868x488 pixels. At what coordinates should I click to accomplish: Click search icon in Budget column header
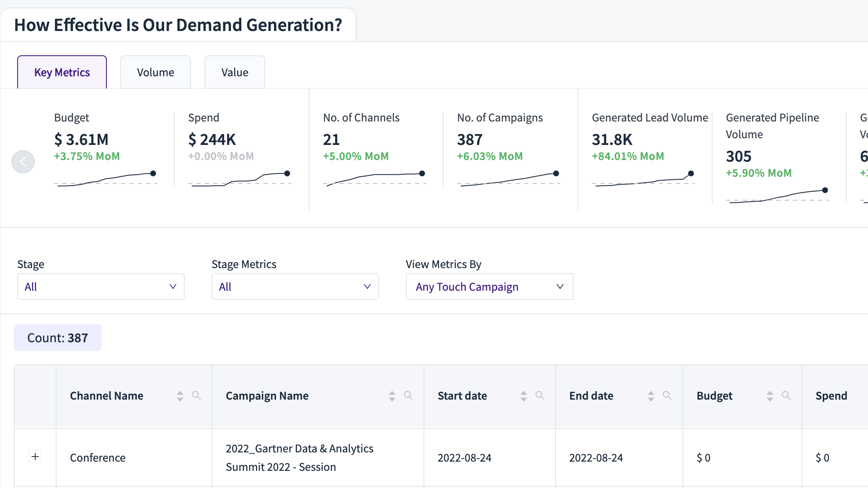(786, 395)
